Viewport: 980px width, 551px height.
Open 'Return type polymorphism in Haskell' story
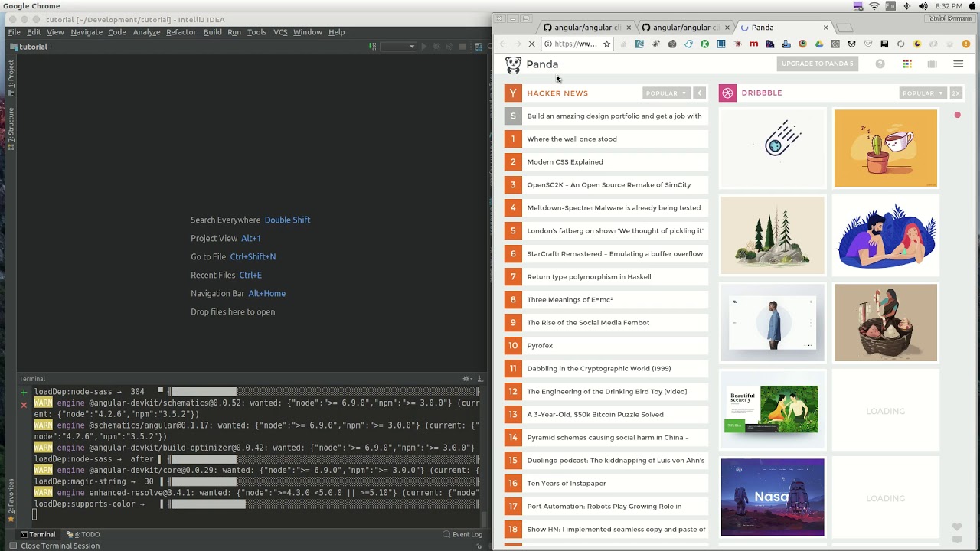589,277
